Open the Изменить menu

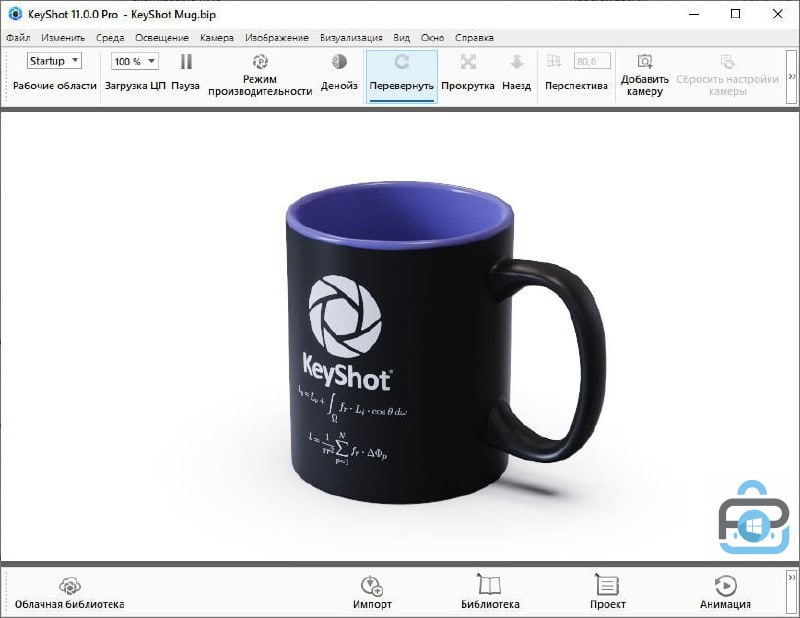point(63,38)
